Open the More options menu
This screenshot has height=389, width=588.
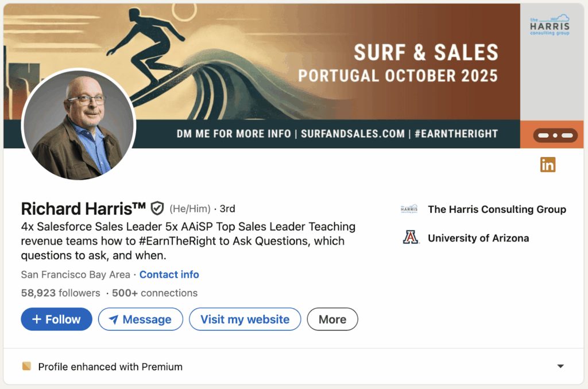coord(332,320)
